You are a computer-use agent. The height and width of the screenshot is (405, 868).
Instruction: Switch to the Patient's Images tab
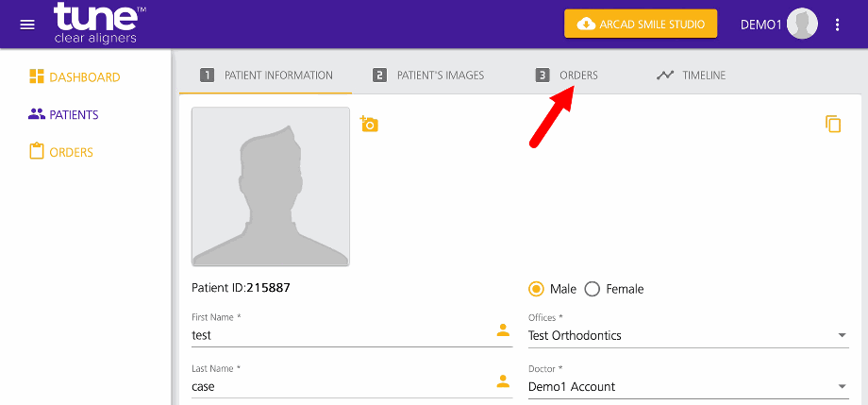pos(428,76)
